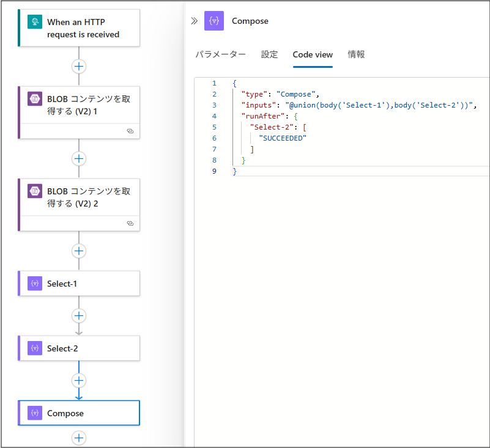The image size is (490, 448).
Task: Select the Code view tab
Action: pyautogui.click(x=313, y=54)
